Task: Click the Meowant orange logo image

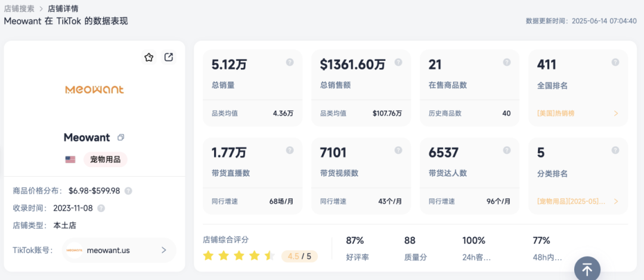Action: (94, 89)
